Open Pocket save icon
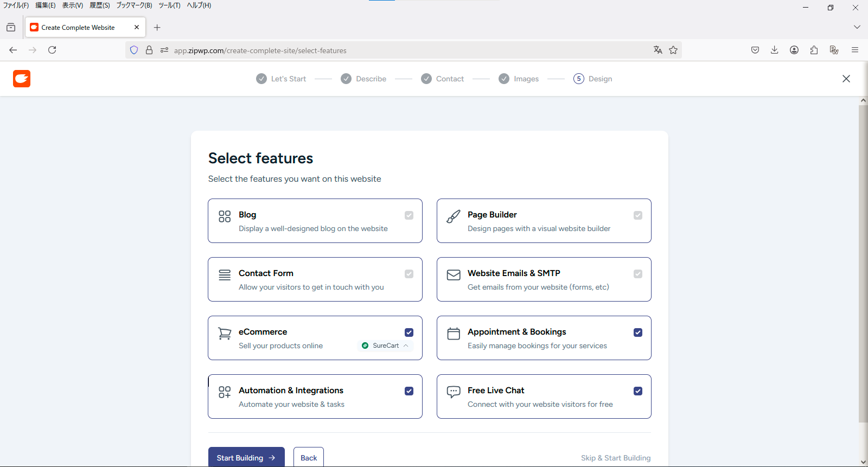Screen dimensions: 868x467 pyautogui.click(x=755, y=50)
